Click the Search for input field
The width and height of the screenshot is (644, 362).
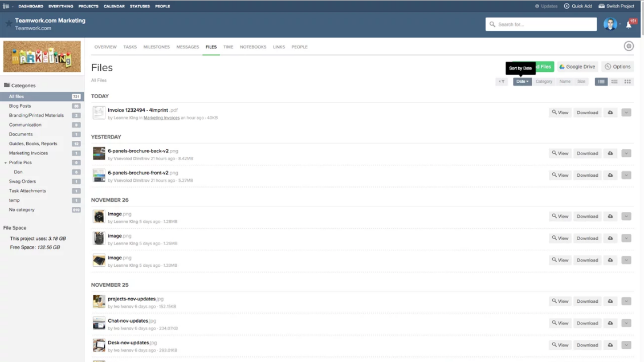(x=540, y=24)
